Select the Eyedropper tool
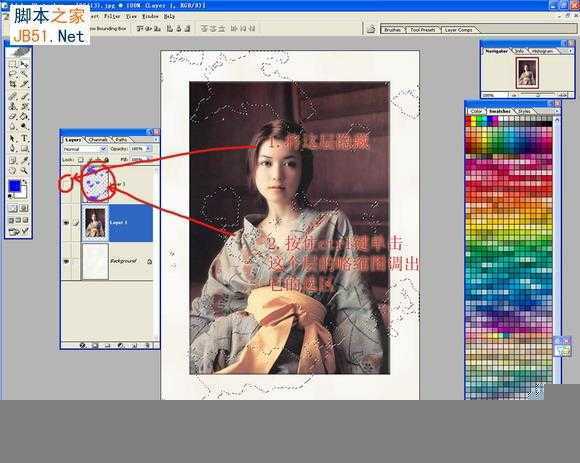This screenshot has width=580, height=463. pos(24,160)
